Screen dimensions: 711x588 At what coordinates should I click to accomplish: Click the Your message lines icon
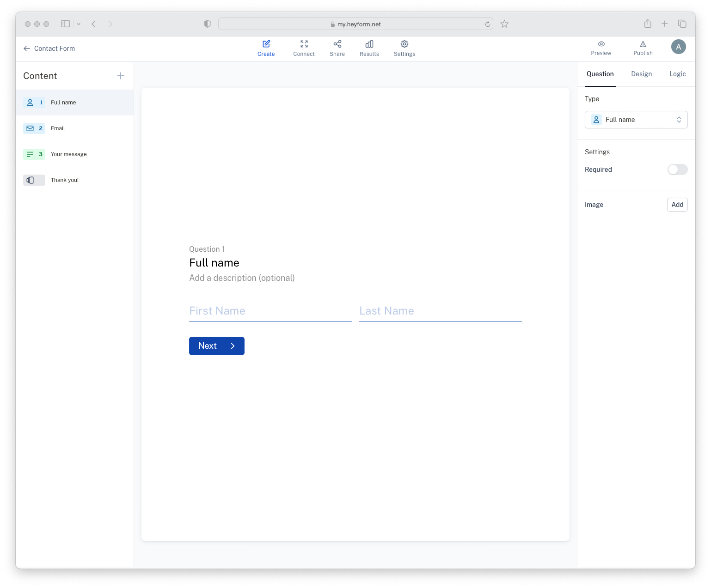tap(30, 154)
